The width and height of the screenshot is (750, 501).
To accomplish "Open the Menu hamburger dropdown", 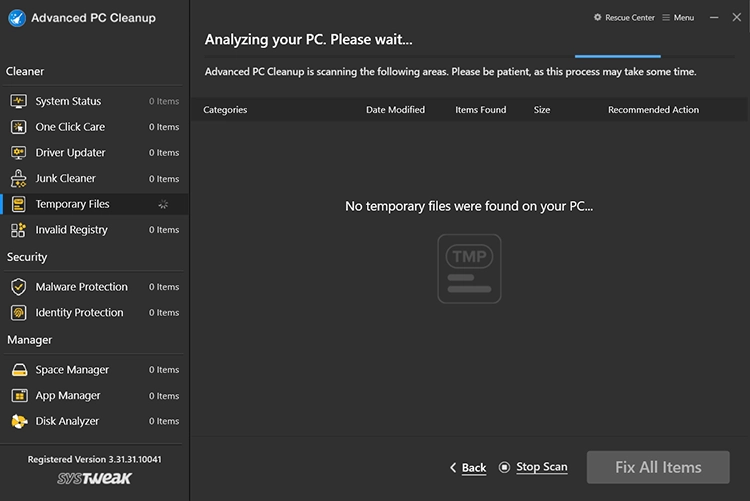I will pos(678,18).
